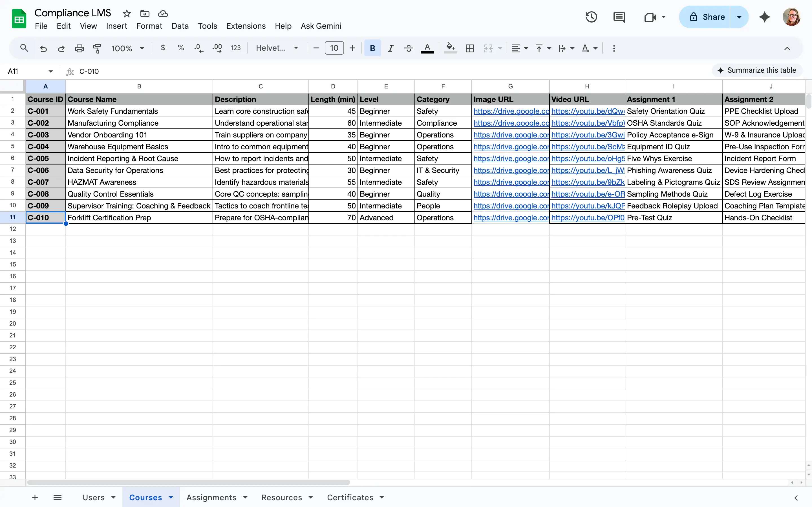This screenshot has height=507, width=812.
Task: Click the Gemini sparkle icon
Action: [x=764, y=17]
